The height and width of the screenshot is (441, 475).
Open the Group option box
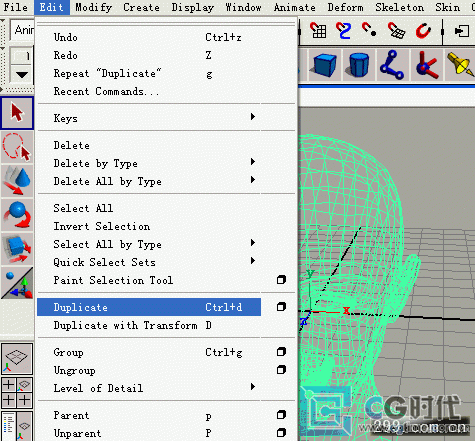(x=281, y=352)
